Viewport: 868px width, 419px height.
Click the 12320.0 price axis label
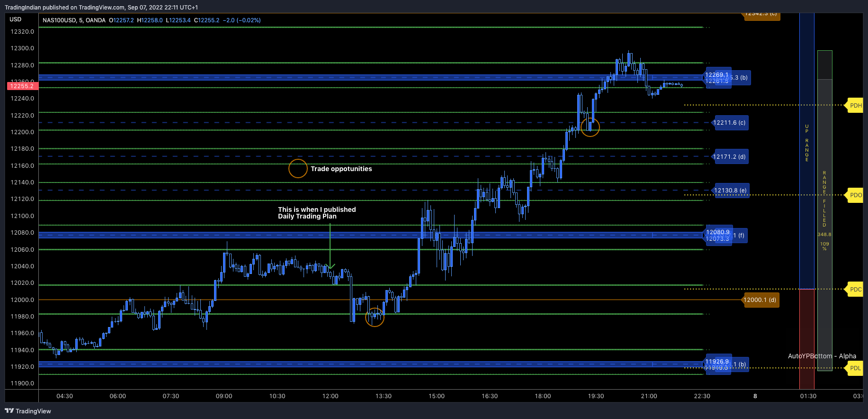coord(22,32)
